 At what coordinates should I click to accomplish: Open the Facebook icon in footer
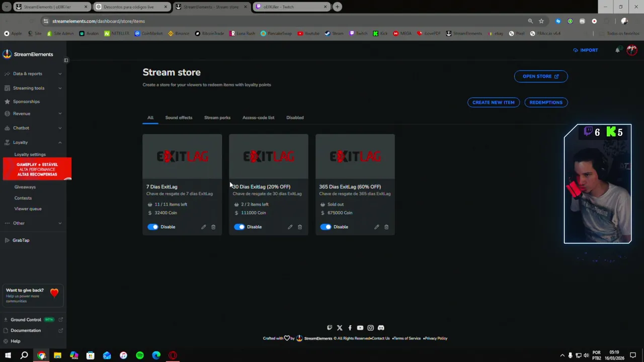point(350,328)
